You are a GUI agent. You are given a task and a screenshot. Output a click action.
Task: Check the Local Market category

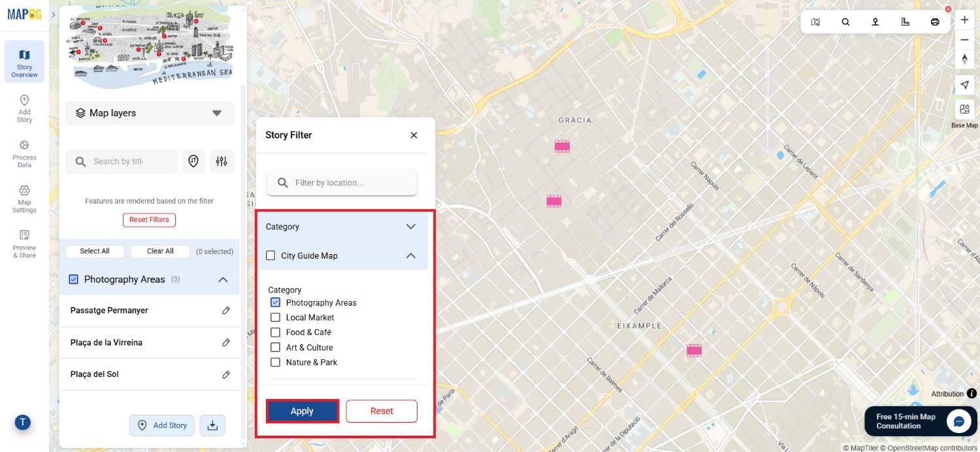click(x=275, y=317)
